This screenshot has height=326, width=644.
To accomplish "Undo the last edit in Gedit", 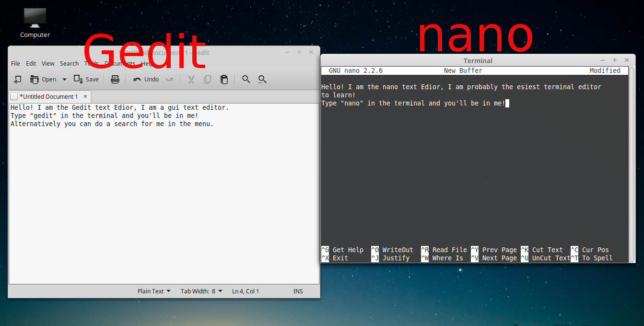I will [x=146, y=79].
